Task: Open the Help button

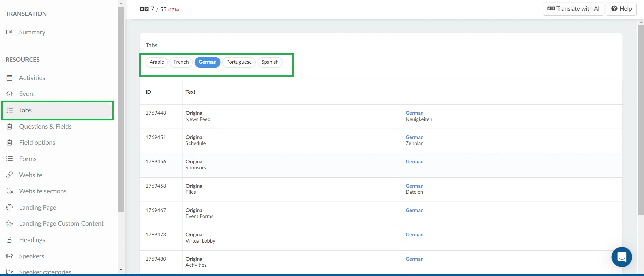Action: (x=621, y=9)
